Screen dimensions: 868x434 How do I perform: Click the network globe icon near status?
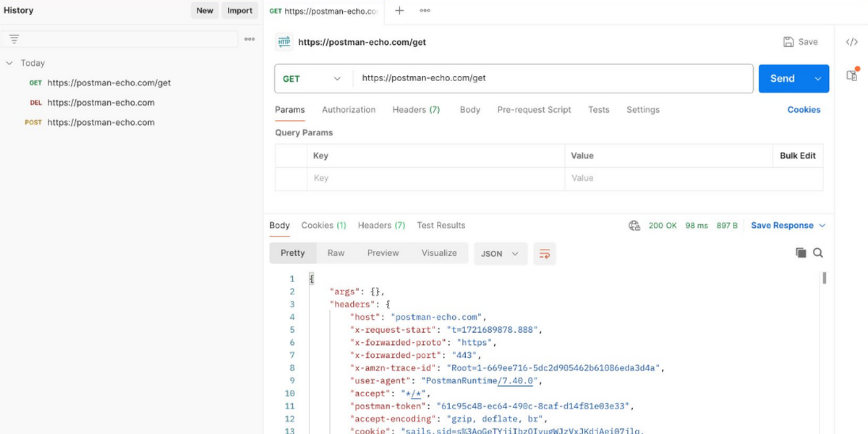pyautogui.click(x=634, y=226)
